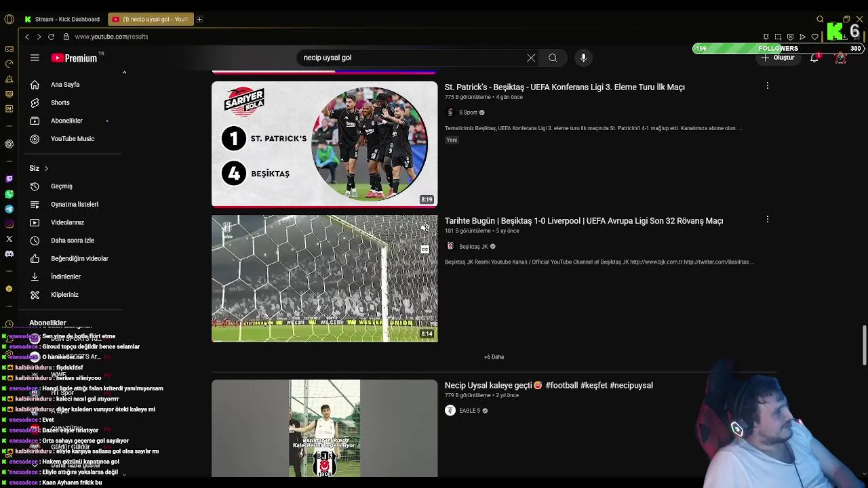Open YouTube Music link
Image resolution: width=868 pixels, height=488 pixels.
pyautogui.click(x=73, y=139)
